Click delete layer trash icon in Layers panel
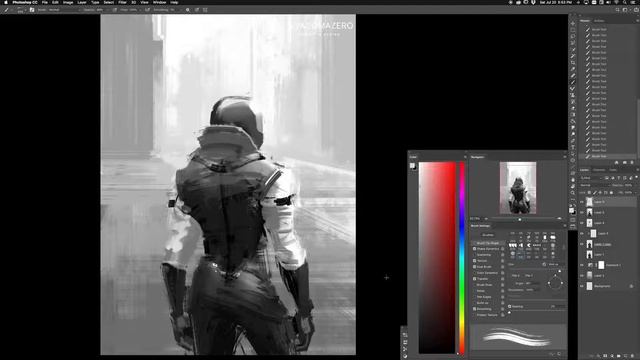The height and width of the screenshot is (360, 640). [632, 356]
